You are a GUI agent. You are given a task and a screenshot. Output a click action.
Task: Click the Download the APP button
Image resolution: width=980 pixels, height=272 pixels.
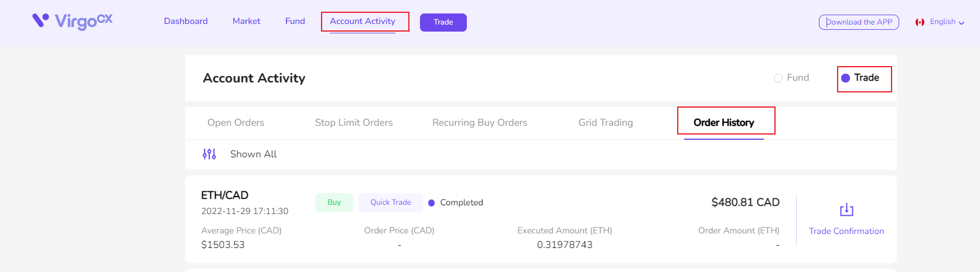pyautogui.click(x=859, y=22)
